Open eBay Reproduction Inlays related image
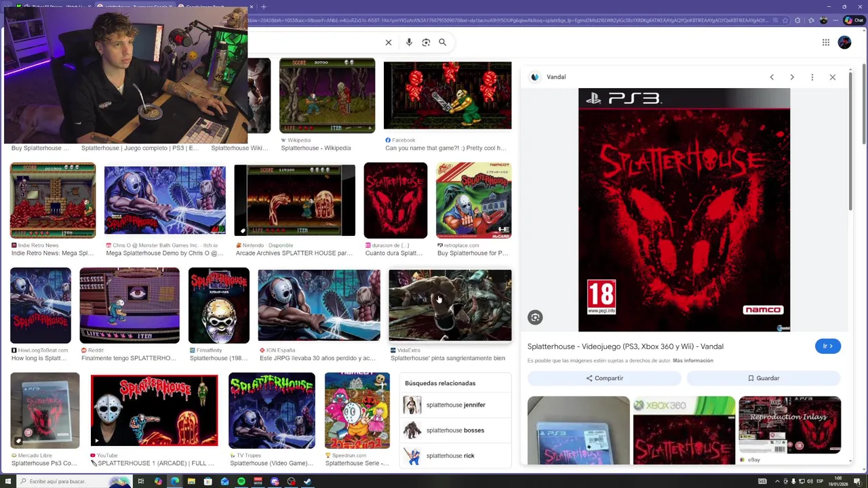Viewport: 868px width, 488px height. 790,425
